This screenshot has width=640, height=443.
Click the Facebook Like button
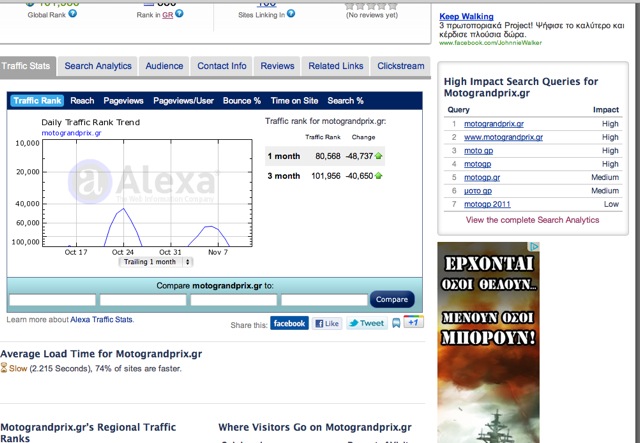point(327,323)
